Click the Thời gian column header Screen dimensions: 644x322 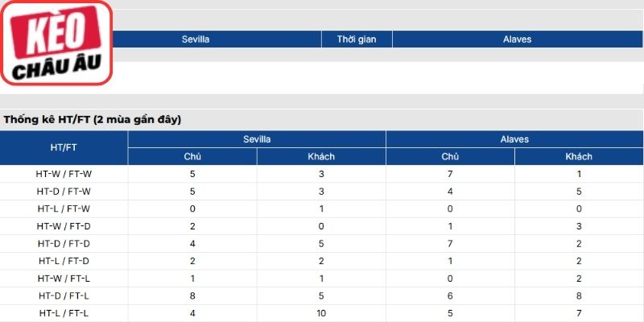[x=357, y=39]
